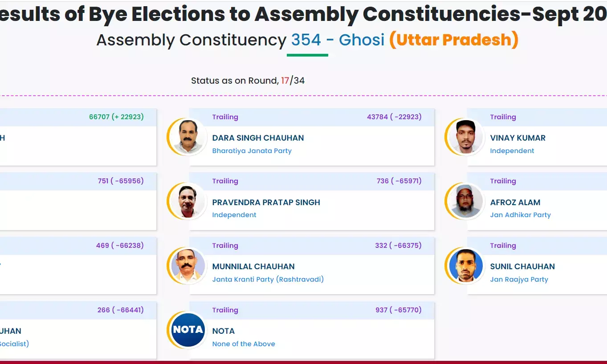
Task: Click the 43784 ( -22923) vote count
Action: click(394, 117)
